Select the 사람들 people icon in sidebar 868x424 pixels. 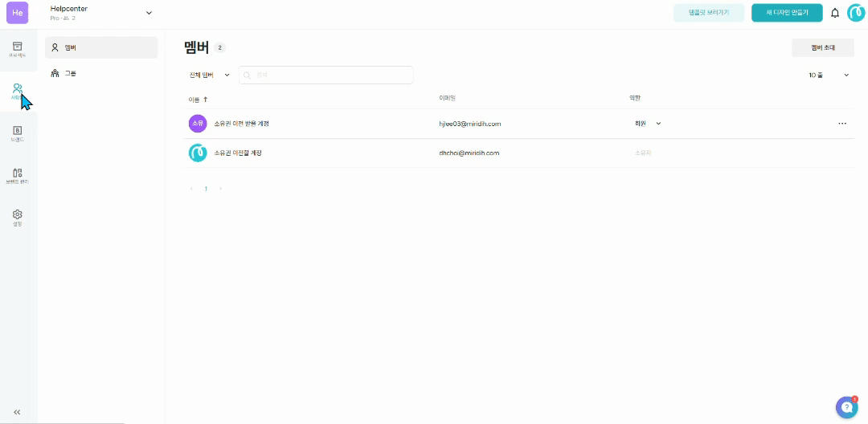point(17,91)
